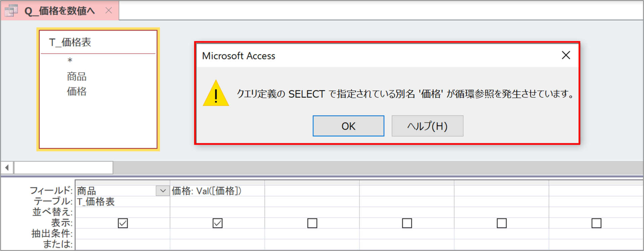Screen dimensions: 644x251
Task: Click the left scroll arrow of the pane
Action: click(x=7, y=167)
